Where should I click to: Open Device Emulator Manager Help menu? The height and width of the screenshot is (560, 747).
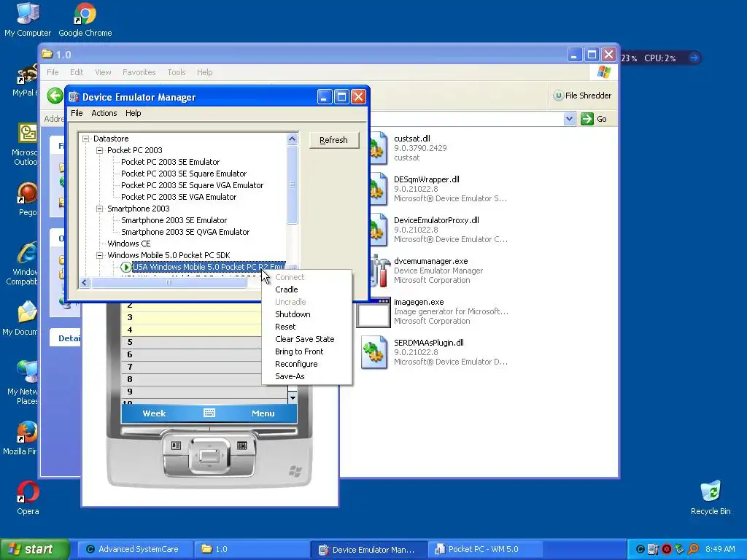133,113
